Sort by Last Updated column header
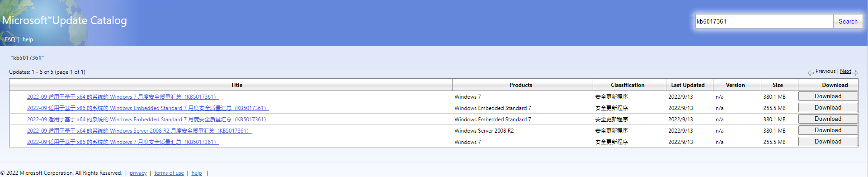Screen dimensions: 868x177 coord(688,85)
